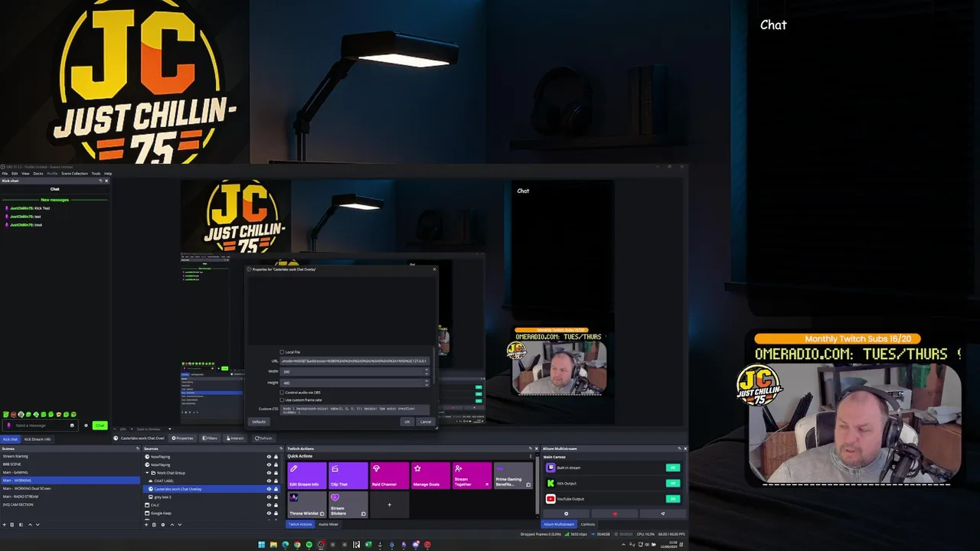Collapse the Work Chat Group folder
980x551 pixels.
(147, 473)
